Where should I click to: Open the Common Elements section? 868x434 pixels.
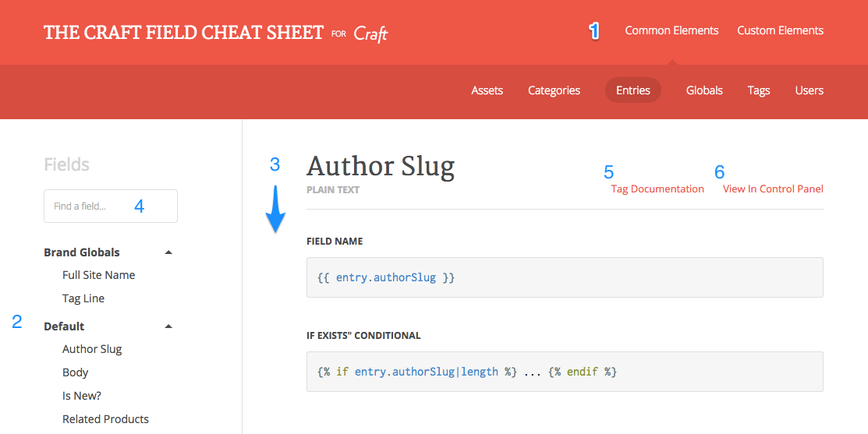tap(671, 30)
